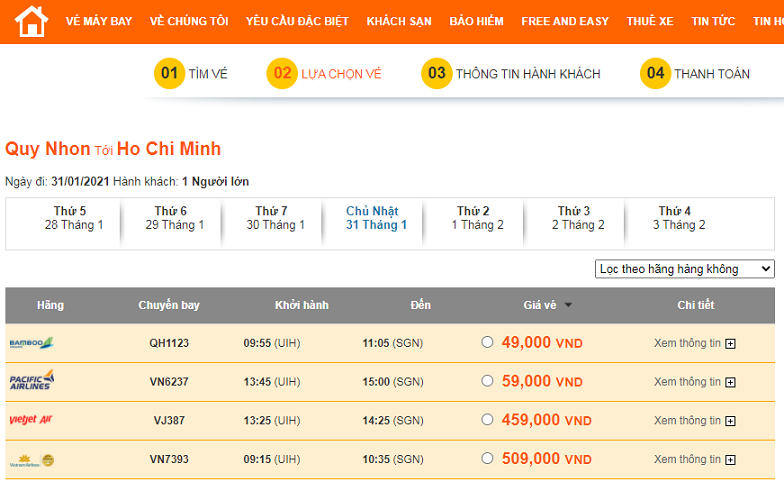
Task: Click the Bamboo Airways logo
Action: 32,343
